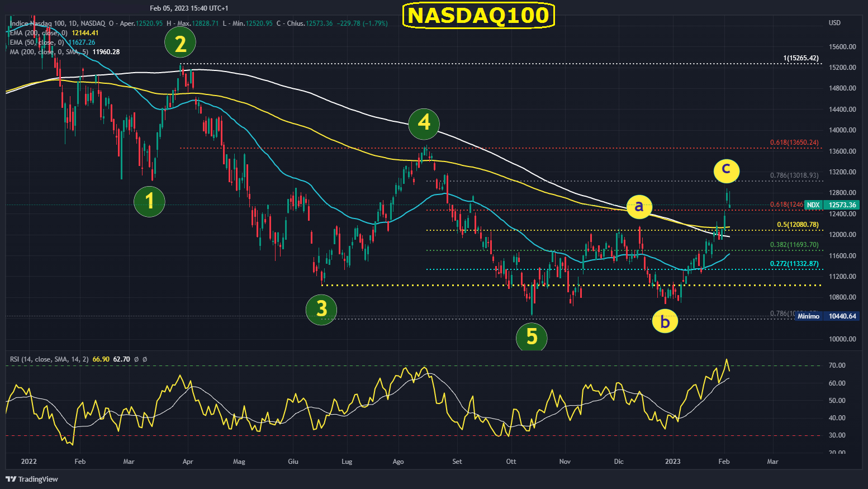Click the Fibonacci 0.618(13650.24) level label
868x489 pixels.
(x=794, y=143)
